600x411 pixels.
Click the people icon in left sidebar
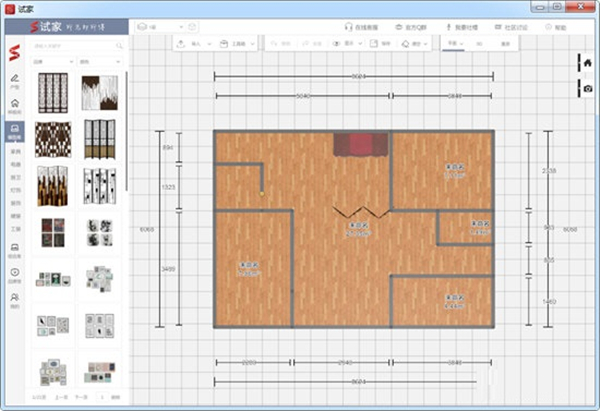pyautogui.click(x=15, y=295)
